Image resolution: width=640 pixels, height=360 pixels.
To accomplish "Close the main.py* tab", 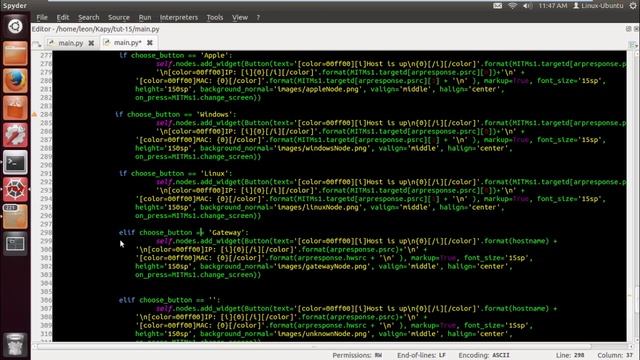I will click(150, 43).
